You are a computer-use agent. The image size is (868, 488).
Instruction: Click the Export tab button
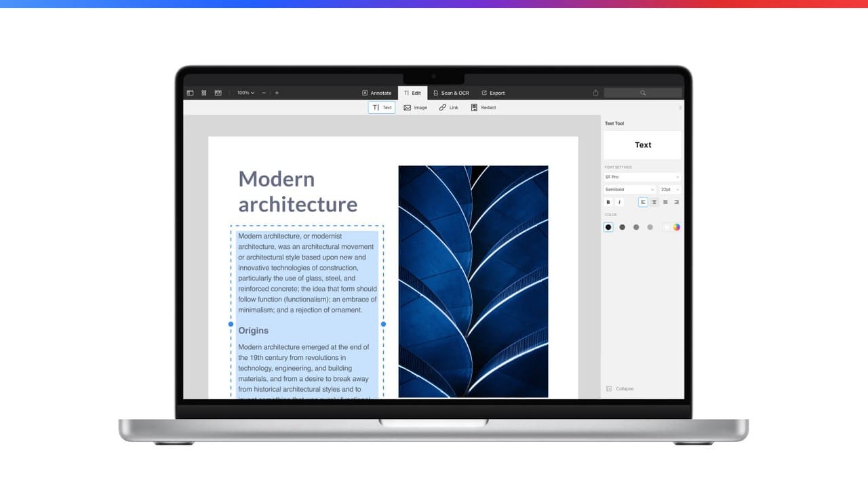493,92
